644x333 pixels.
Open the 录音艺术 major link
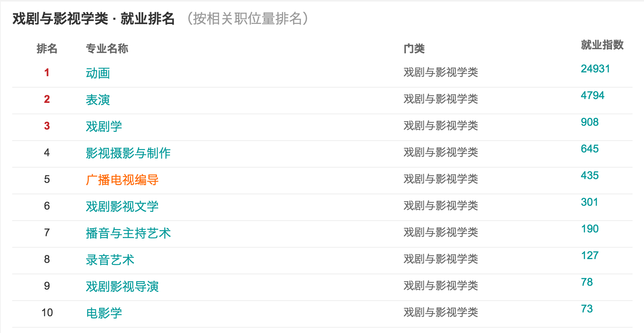tap(110, 260)
